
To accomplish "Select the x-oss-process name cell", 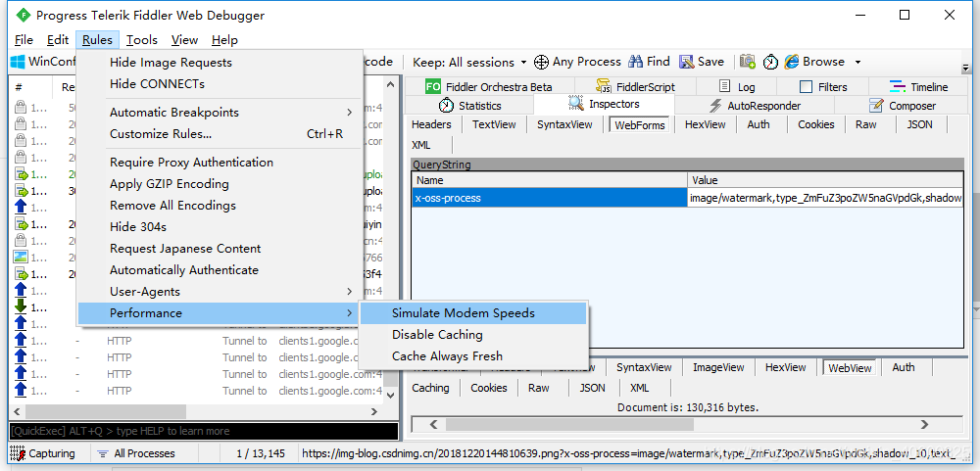I will tap(550, 198).
